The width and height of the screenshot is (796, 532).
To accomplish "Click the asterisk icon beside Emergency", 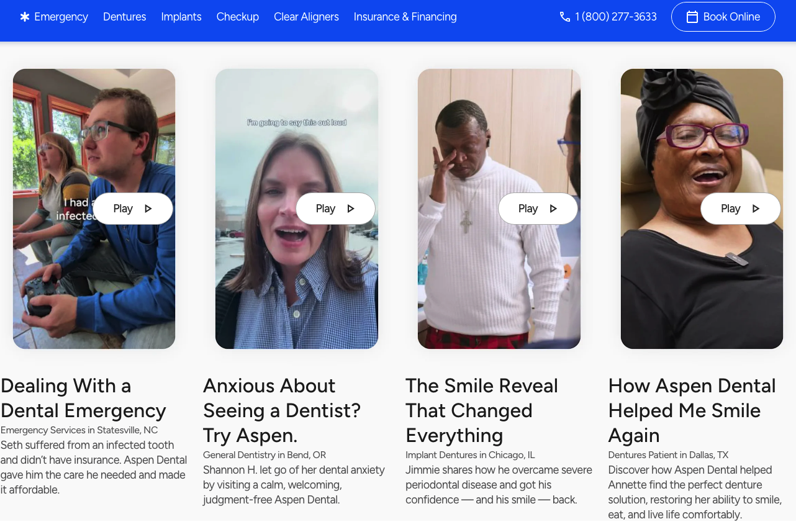I will (25, 17).
